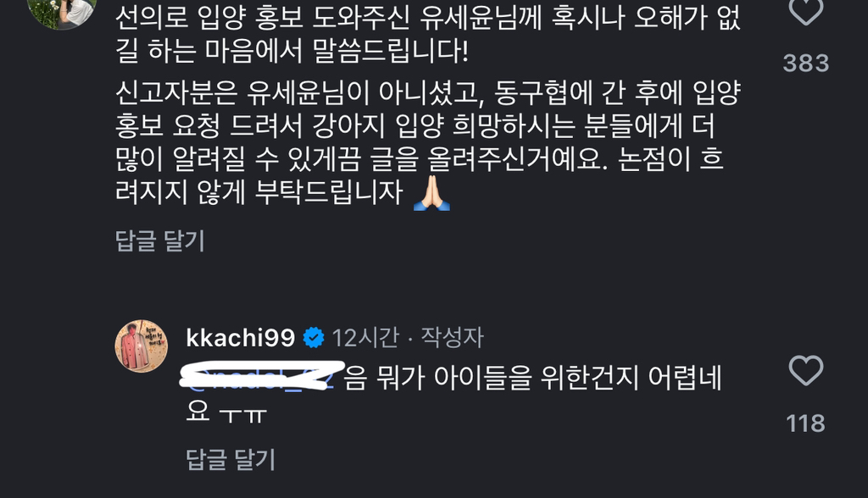Click the praying hands emoji
This screenshot has width=868, height=498.
coord(431,194)
